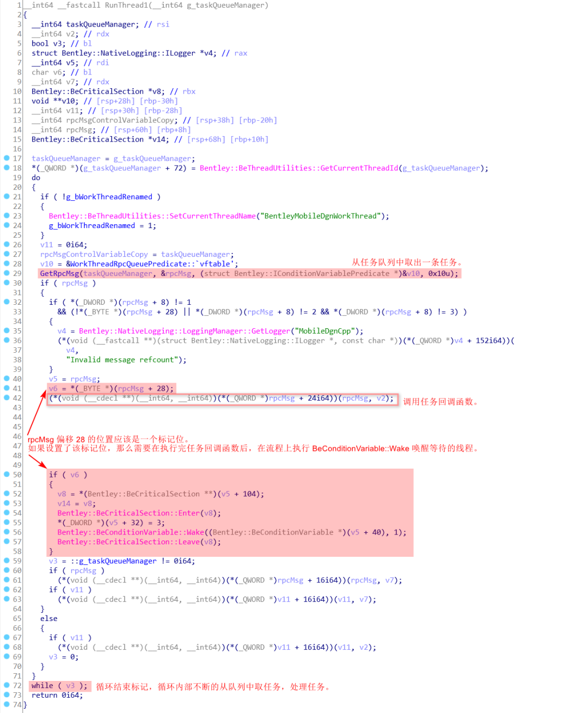588x713 pixels.
Task: Click the blue marker beside line 30
Action: click(x=7, y=282)
